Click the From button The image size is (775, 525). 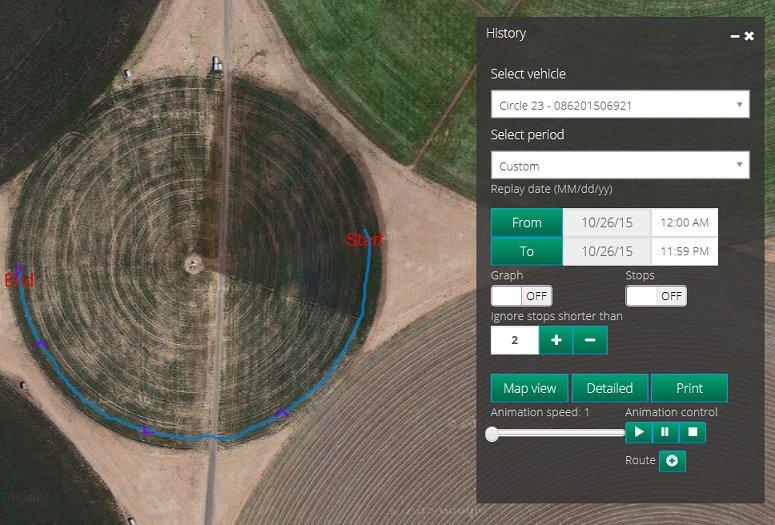coord(527,222)
